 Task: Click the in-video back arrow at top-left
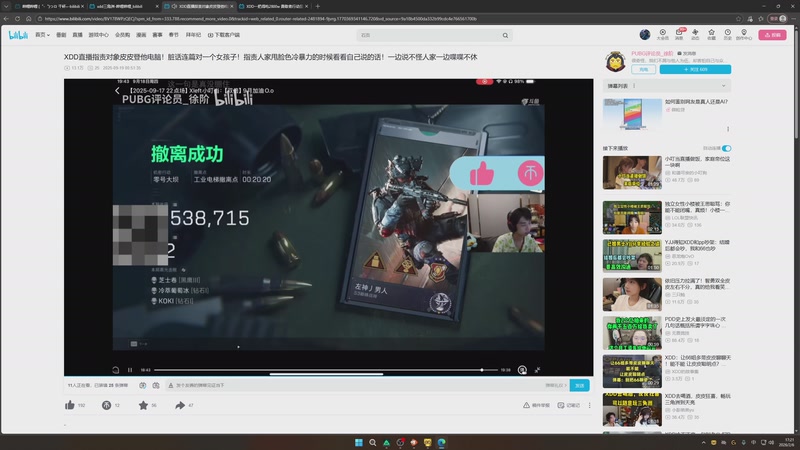click(x=117, y=90)
